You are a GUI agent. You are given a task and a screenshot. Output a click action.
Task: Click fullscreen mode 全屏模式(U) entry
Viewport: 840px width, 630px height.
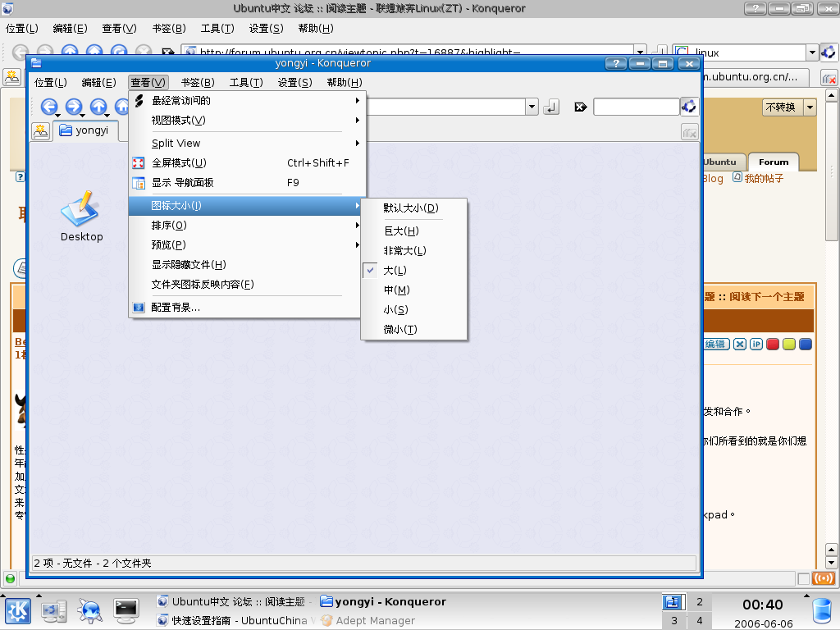[x=248, y=163]
